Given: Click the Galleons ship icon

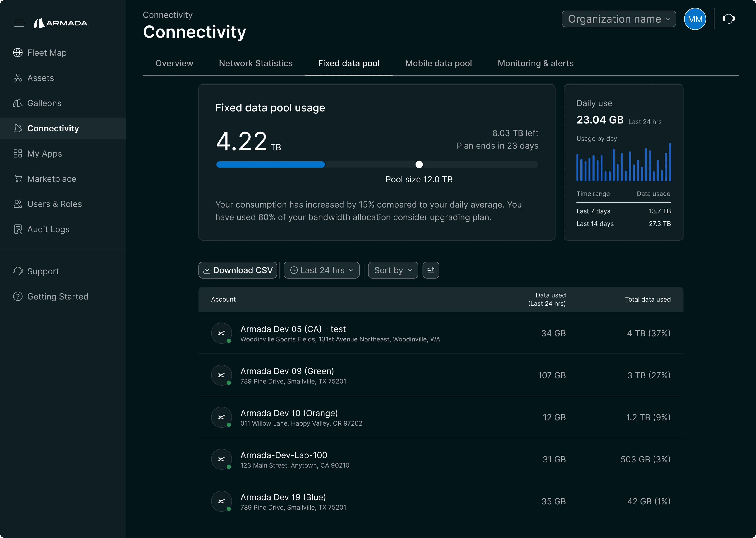Looking at the screenshot, I should [x=18, y=103].
